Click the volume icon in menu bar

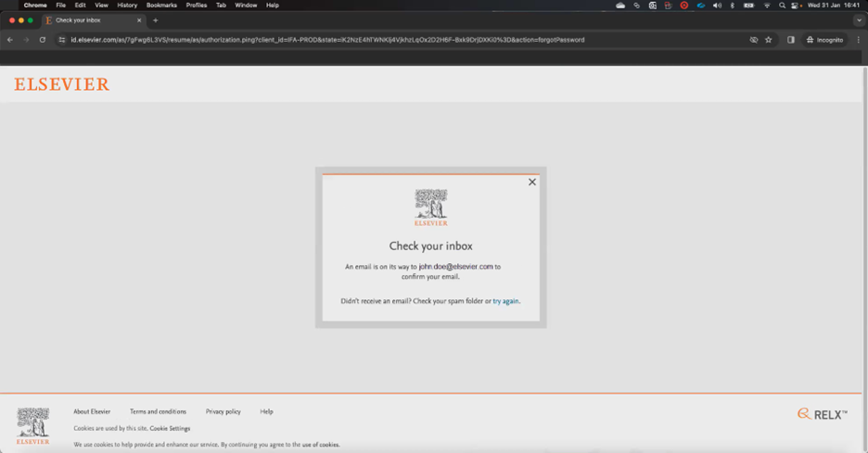click(717, 5)
